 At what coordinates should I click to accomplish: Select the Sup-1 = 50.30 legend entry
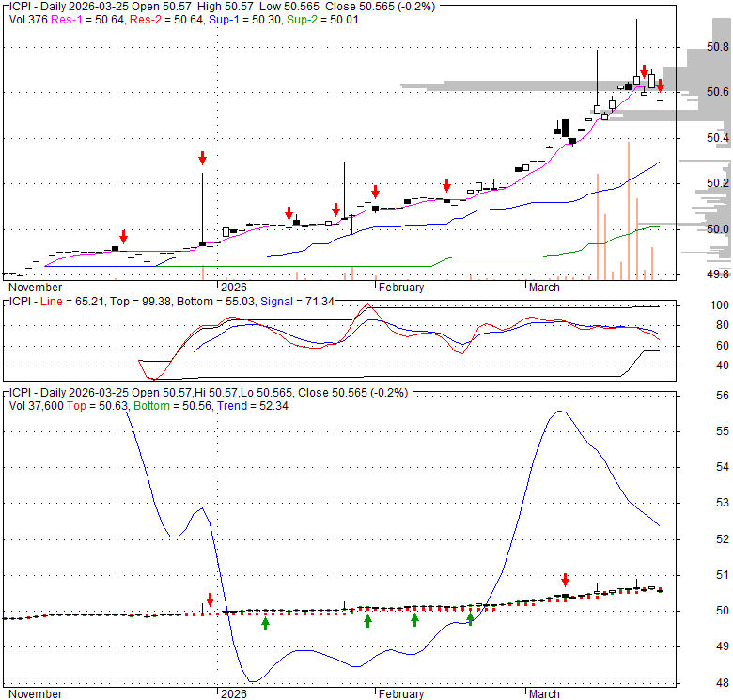(245, 20)
